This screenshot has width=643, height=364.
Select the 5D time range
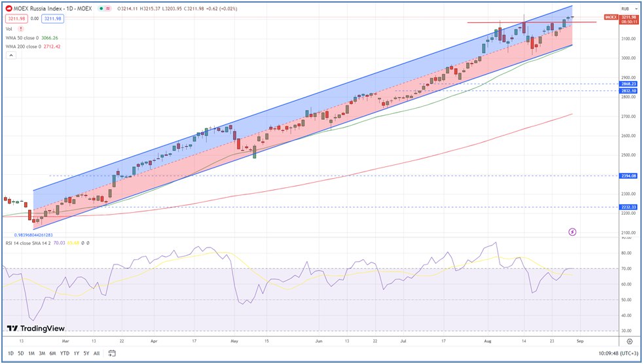[21, 354]
